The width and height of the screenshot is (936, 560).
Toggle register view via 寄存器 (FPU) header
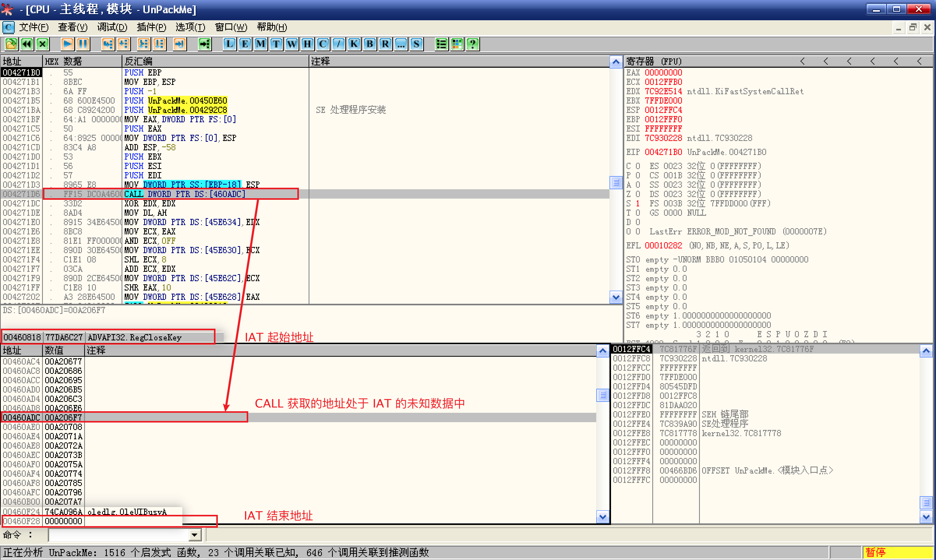coord(654,62)
